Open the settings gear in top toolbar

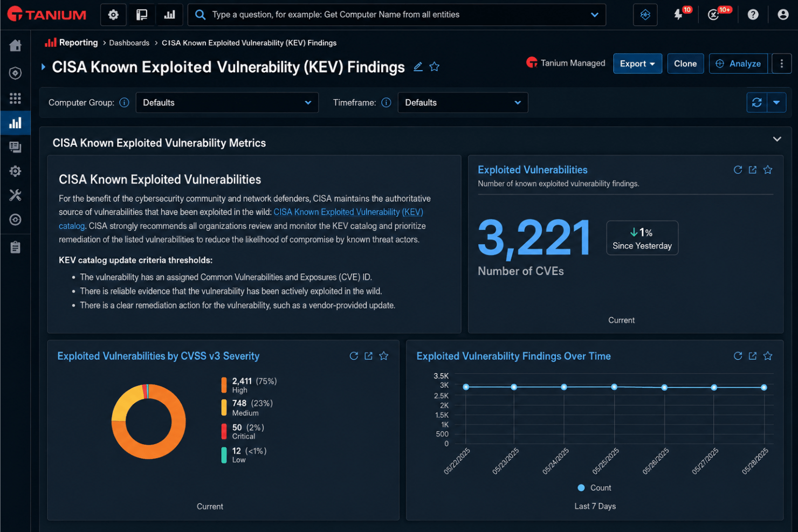[113, 15]
